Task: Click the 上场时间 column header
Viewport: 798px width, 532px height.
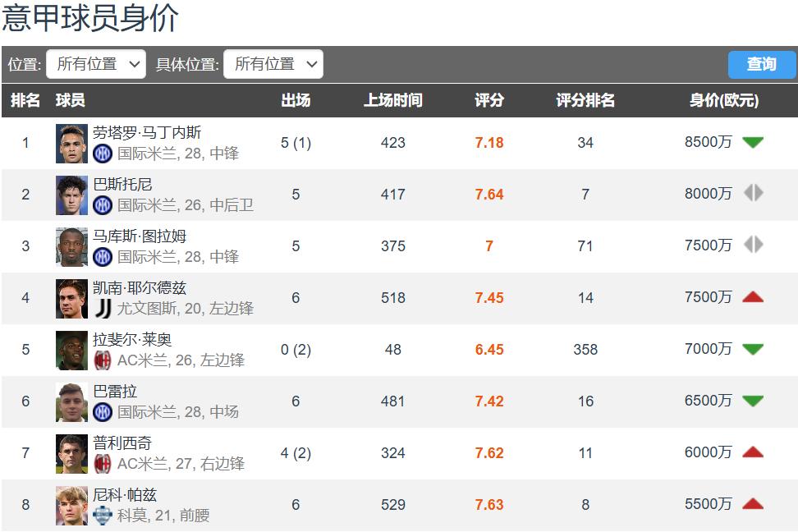Action: click(x=393, y=100)
